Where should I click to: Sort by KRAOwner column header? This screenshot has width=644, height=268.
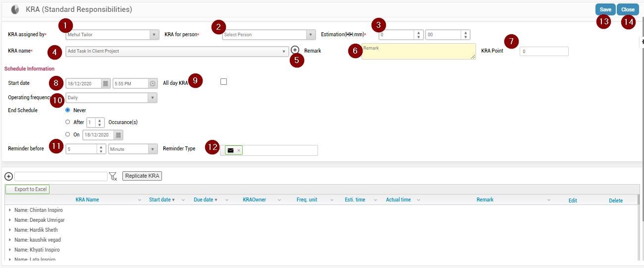[254, 200]
